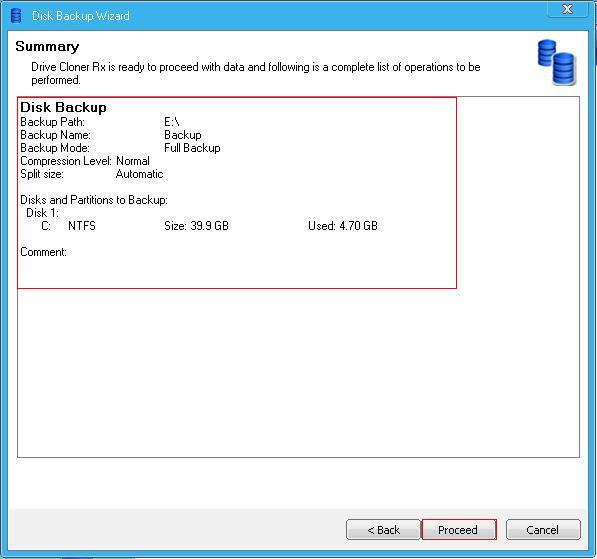Click the database icon in title bar
Screen dimensions: 597x559
[x=16, y=16]
